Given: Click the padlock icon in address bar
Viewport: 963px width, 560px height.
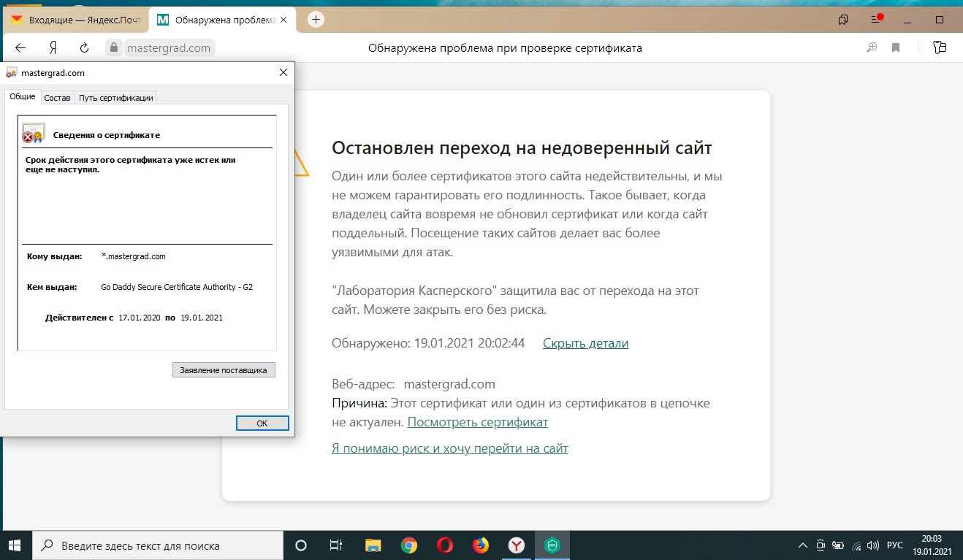Looking at the screenshot, I should click(x=113, y=48).
